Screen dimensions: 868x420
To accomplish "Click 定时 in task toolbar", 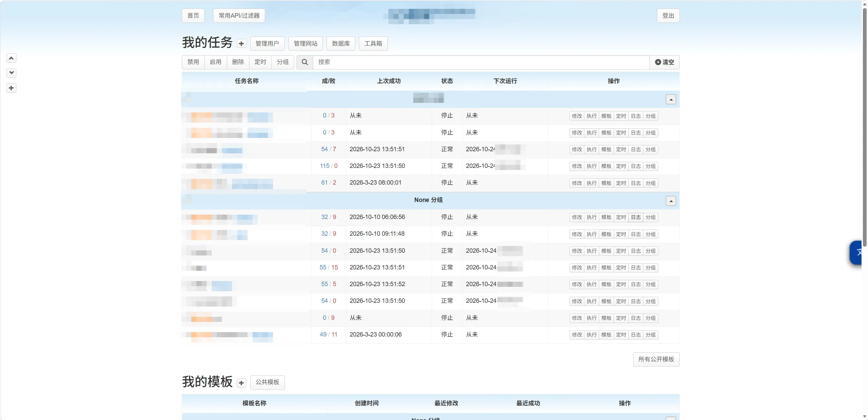I will (x=260, y=62).
